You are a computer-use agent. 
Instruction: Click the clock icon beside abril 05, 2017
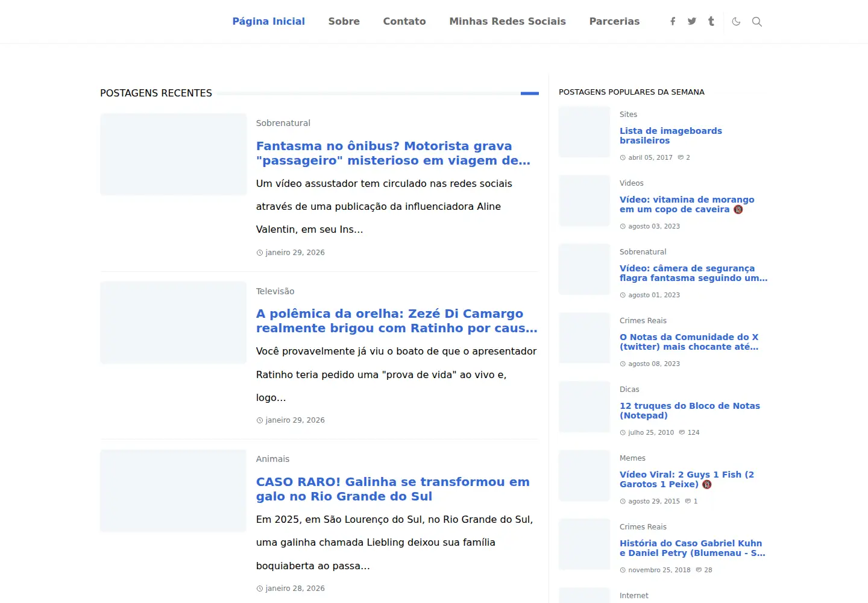click(623, 157)
